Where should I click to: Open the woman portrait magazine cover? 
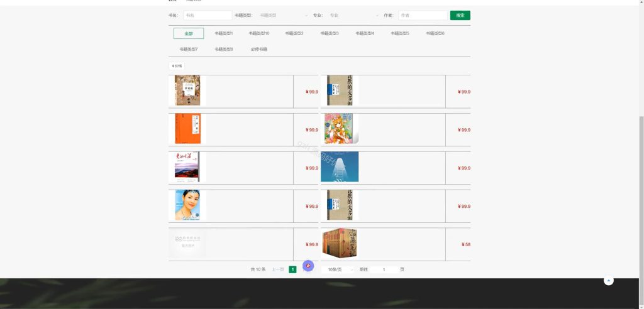click(x=187, y=205)
